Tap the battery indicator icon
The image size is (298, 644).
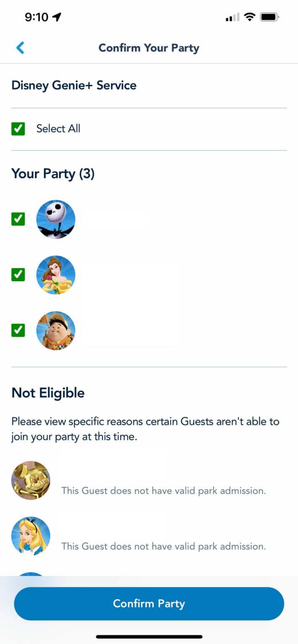click(270, 17)
